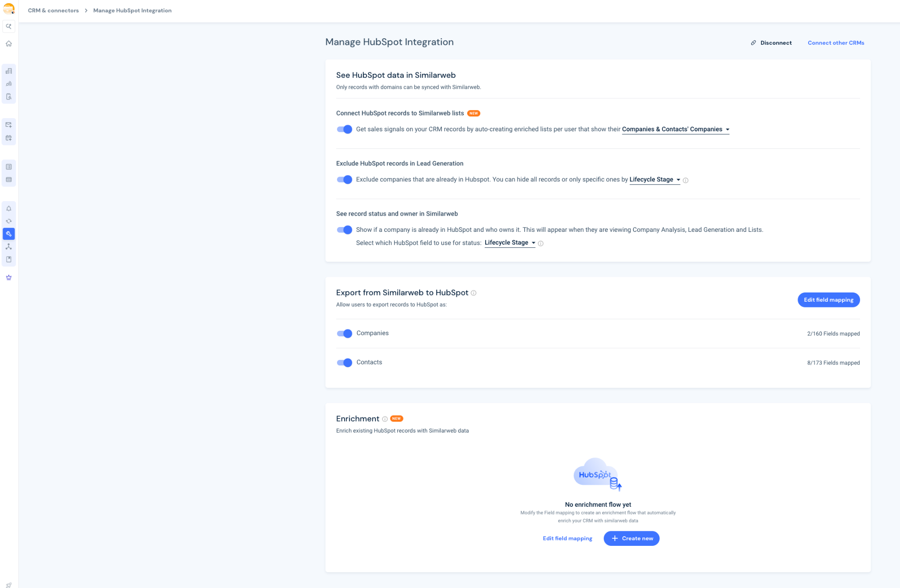This screenshot has height=588, width=900.
Task: Open the AI search sparkle icon
Action: point(9,26)
